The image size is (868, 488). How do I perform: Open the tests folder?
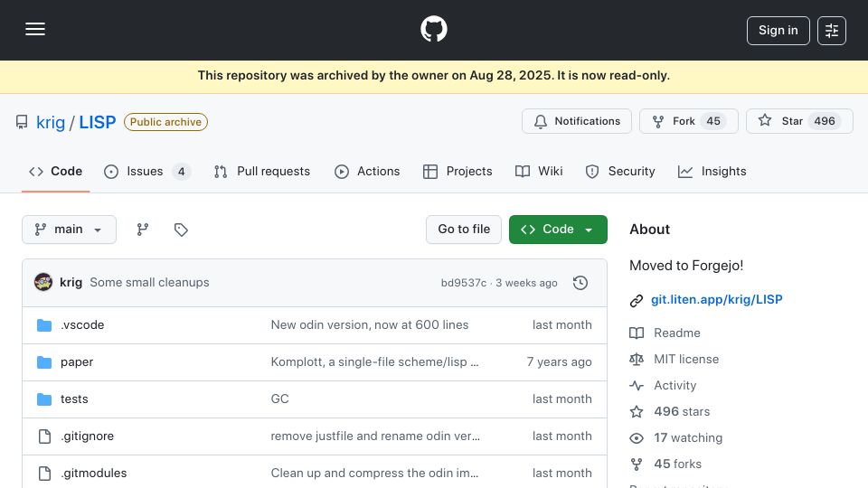74,399
